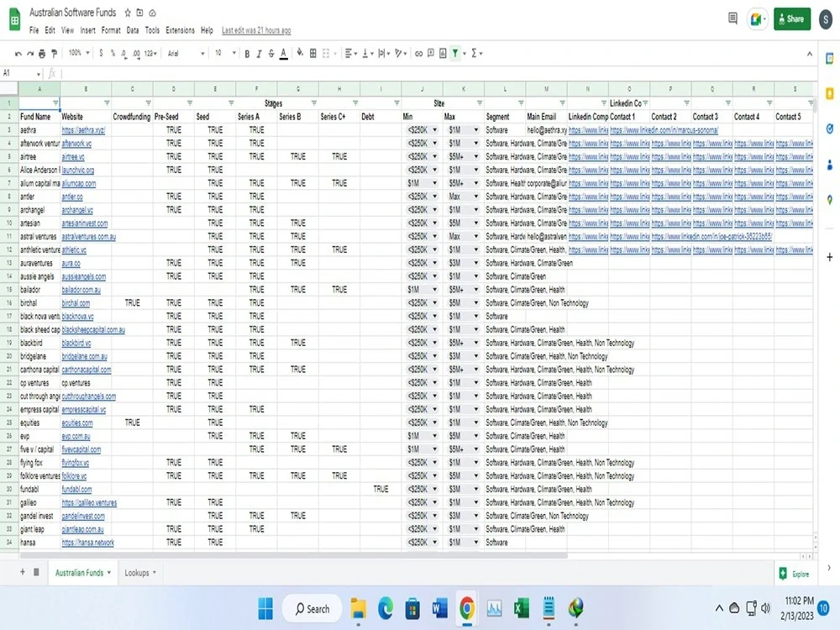Viewport: 840px width, 630px height.
Task: Click the undo icon in toolbar
Action: [18, 54]
